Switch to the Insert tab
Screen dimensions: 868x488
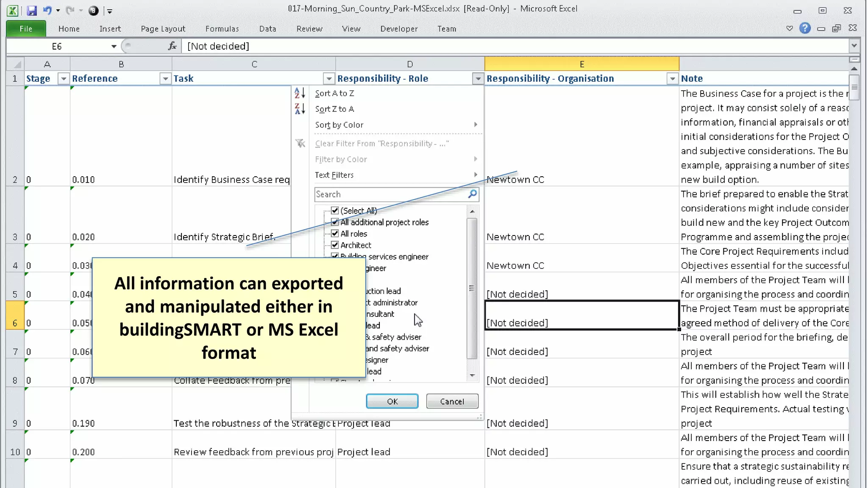110,29
